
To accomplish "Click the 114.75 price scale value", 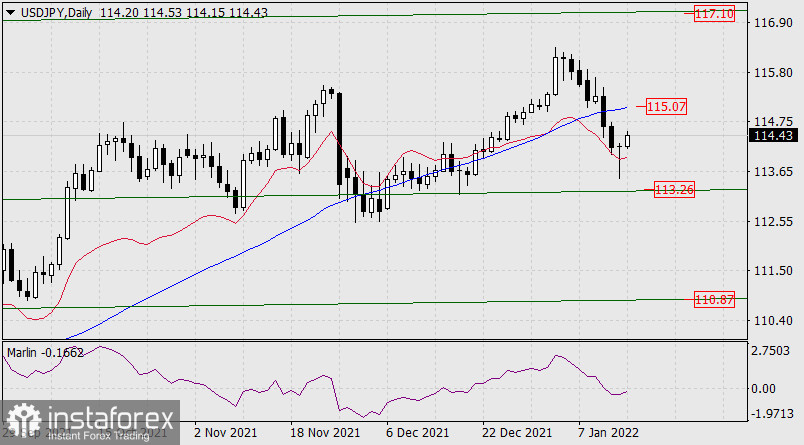I will pos(773,122).
